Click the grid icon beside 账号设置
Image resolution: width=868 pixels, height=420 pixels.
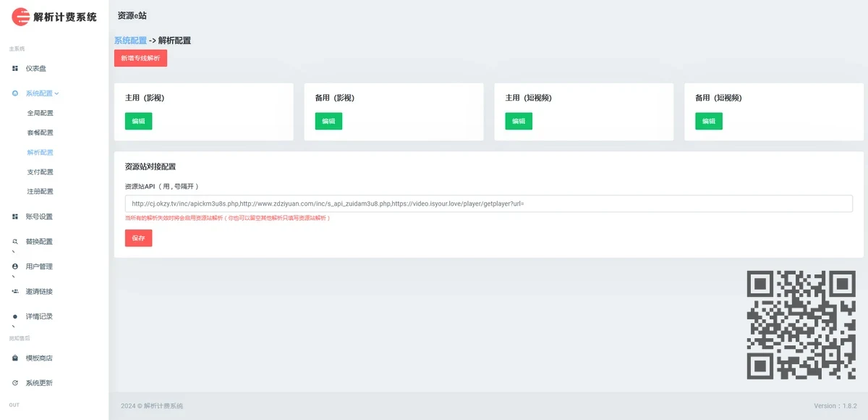point(16,215)
